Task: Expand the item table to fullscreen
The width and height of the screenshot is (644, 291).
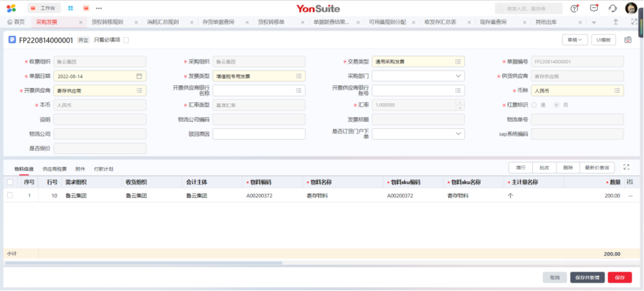Action: [x=626, y=167]
